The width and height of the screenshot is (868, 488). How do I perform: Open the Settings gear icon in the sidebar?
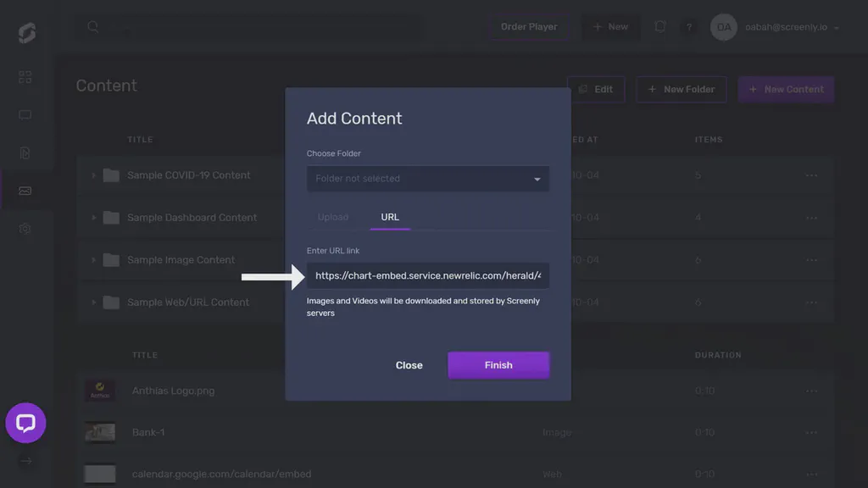click(x=25, y=228)
